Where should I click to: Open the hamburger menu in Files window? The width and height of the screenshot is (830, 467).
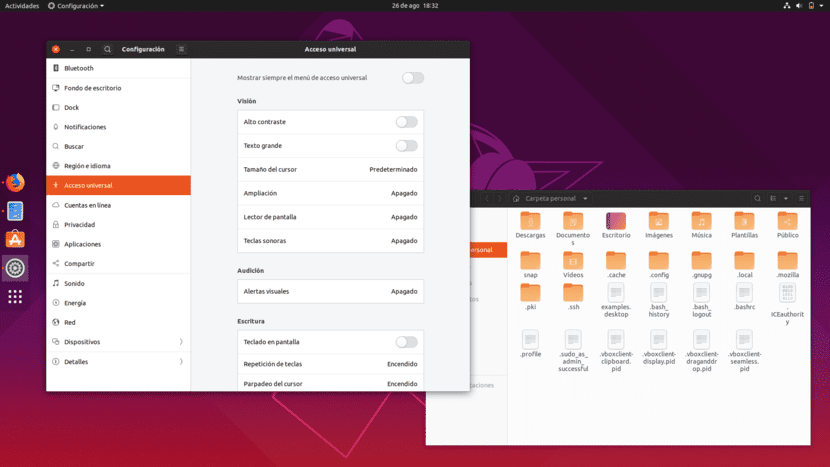(801, 199)
